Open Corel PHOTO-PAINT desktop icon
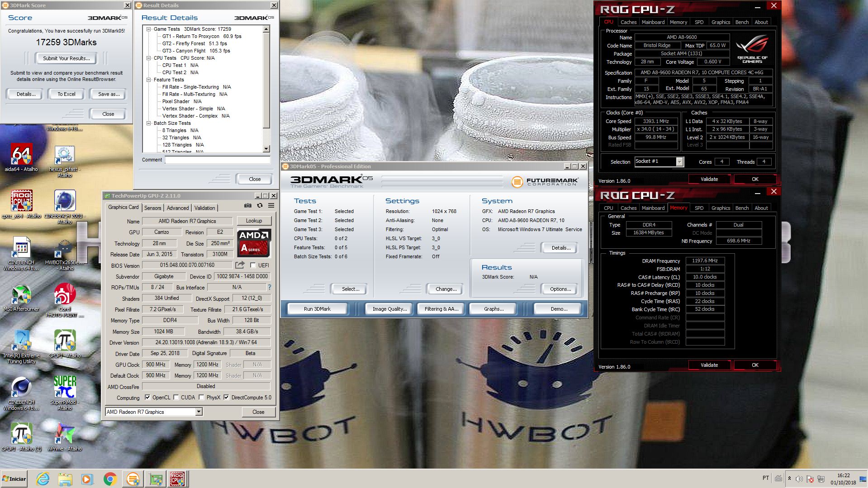Screen dimensions: 868x488 point(65,299)
